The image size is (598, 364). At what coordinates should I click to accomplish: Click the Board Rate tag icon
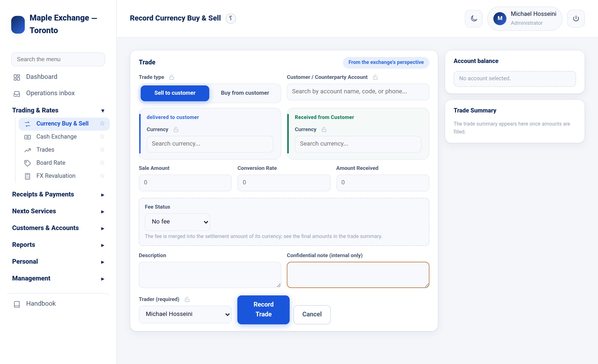[x=27, y=163]
